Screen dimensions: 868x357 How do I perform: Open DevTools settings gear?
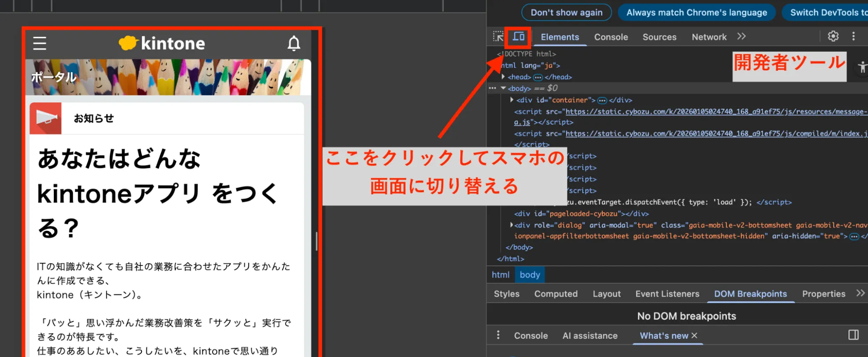coord(833,36)
